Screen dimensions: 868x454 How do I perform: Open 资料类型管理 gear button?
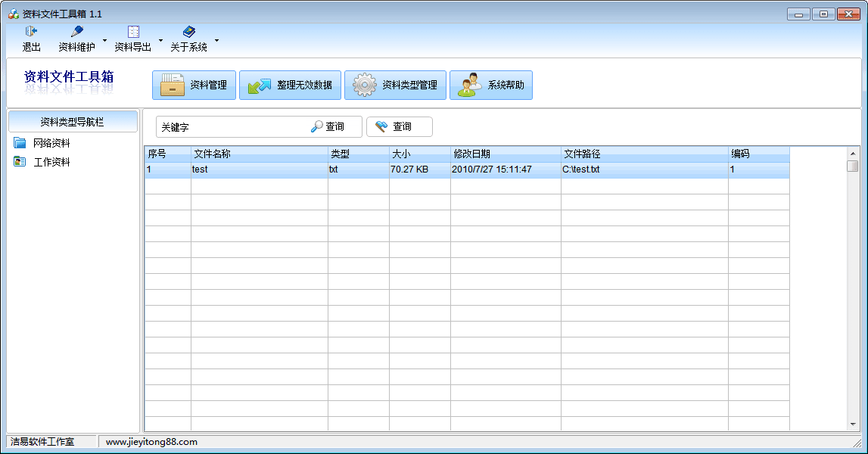[395, 86]
